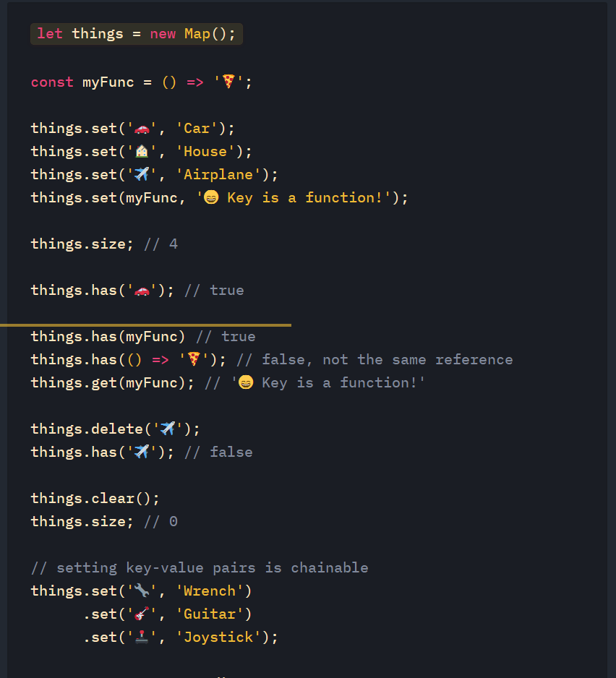This screenshot has height=678, width=616.
Task: Click the guitar emoji key
Action: click(142, 614)
